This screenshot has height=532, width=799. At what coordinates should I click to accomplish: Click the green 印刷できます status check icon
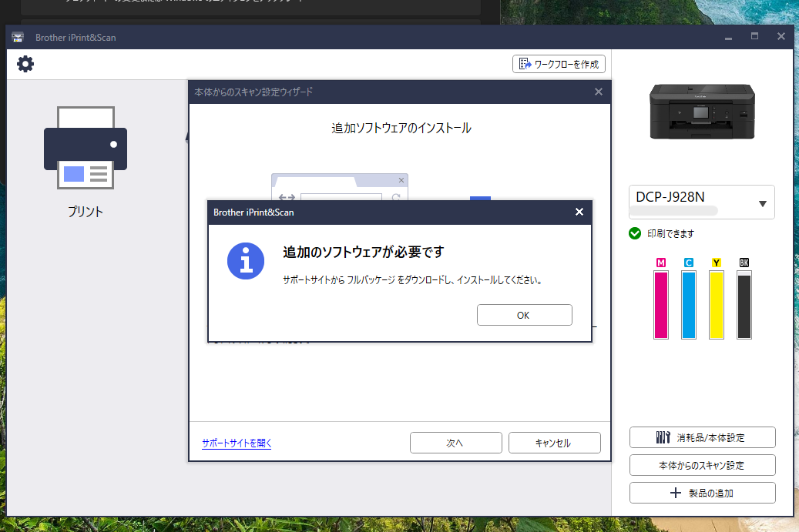click(x=635, y=234)
